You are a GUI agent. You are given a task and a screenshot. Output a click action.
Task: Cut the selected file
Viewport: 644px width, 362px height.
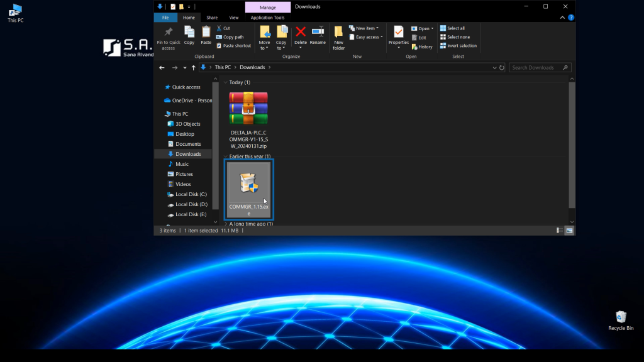click(223, 28)
